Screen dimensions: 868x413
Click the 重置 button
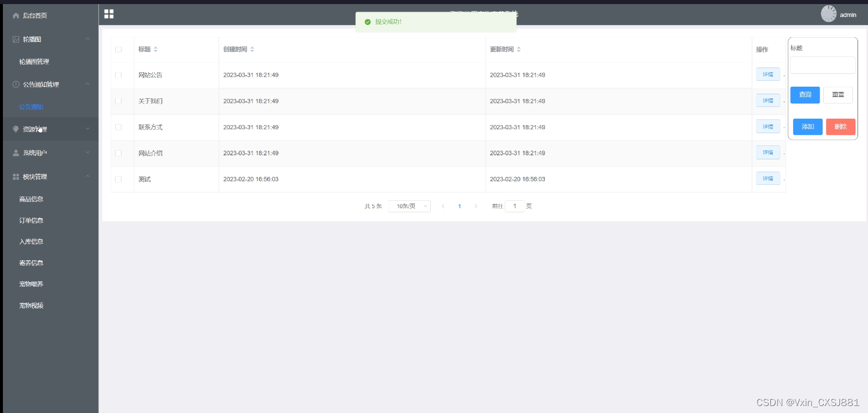tap(838, 95)
